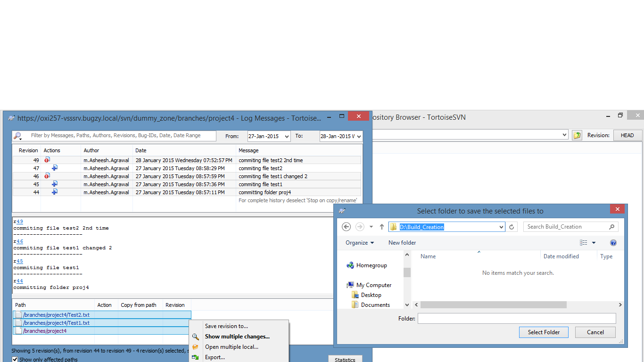Click into the Folder name input field
The width and height of the screenshot is (644, 362).
coord(517,319)
